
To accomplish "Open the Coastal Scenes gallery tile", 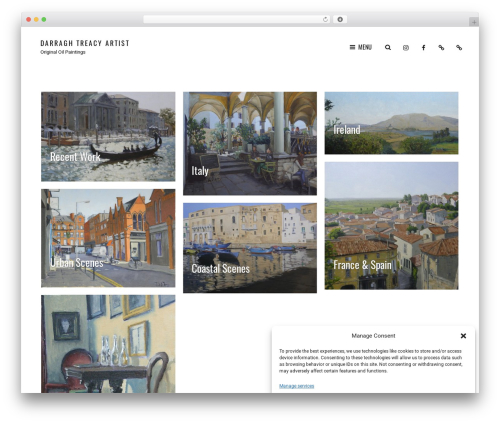I will 250,248.
